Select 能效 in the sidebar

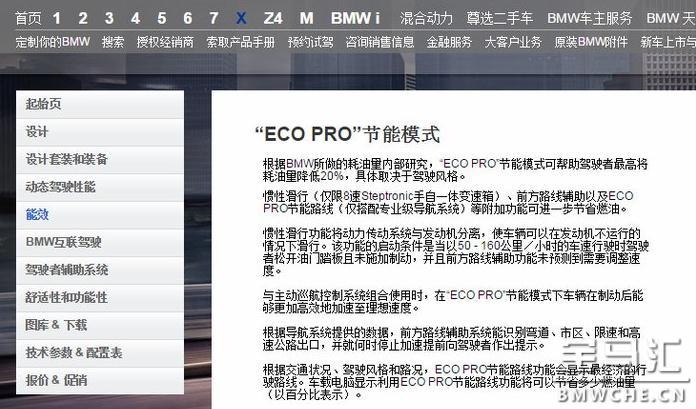tap(100, 215)
